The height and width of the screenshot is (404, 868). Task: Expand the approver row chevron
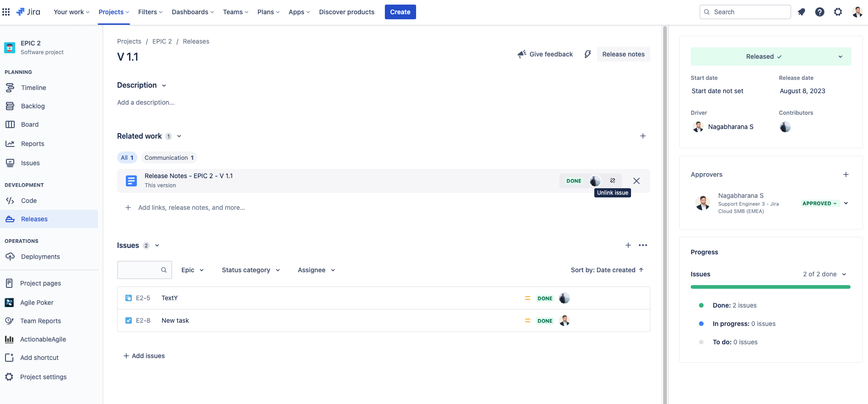pos(846,203)
